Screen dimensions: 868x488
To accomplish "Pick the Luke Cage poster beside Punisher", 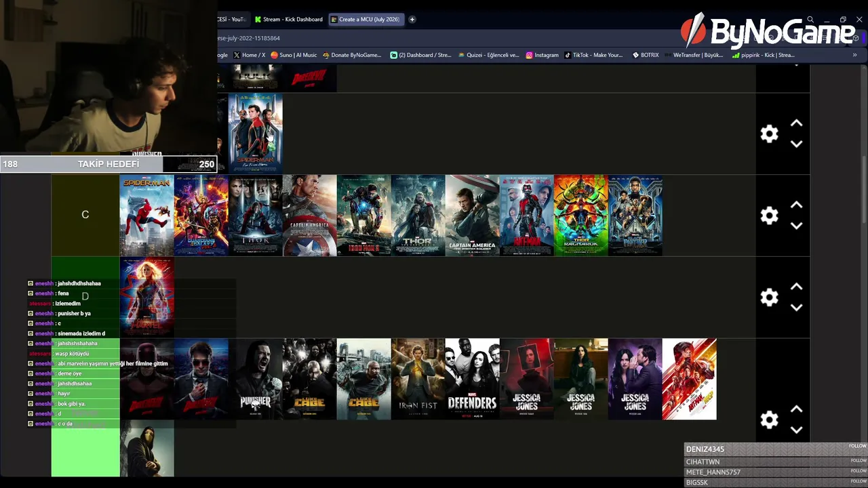I will coord(310,379).
